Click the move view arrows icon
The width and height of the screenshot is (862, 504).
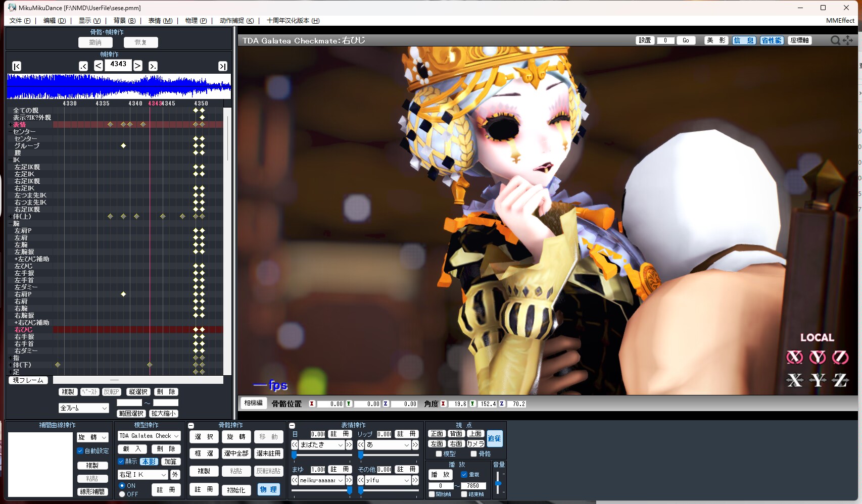click(x=848, y=40)
